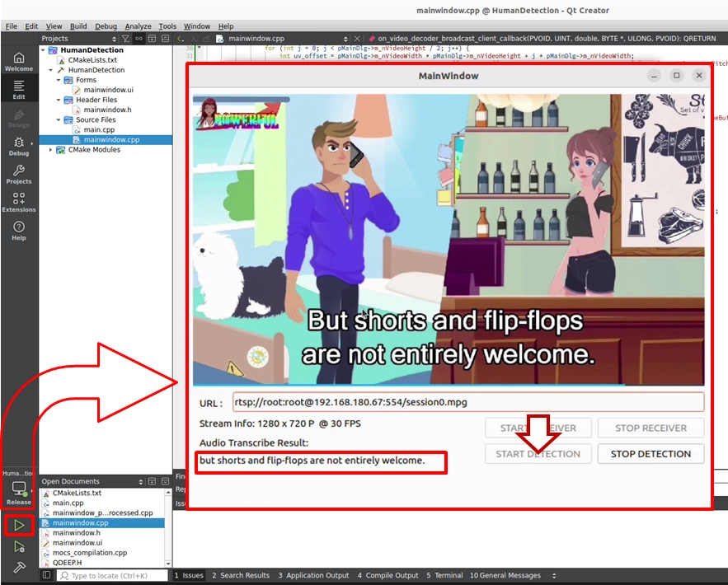Split the Open Documents panel
Viewport: 728px width, 585px height.
[x=152, y=481]
